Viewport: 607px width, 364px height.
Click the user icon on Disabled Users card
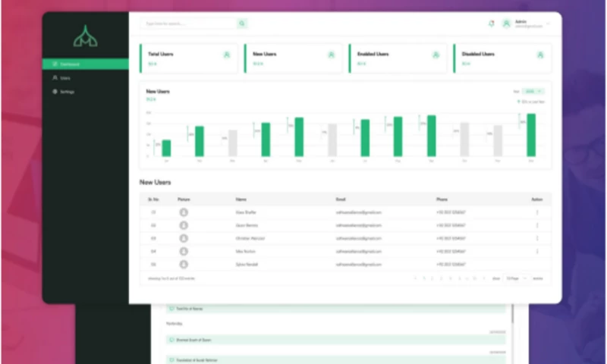pyautogui.click(x=540, y=55)
